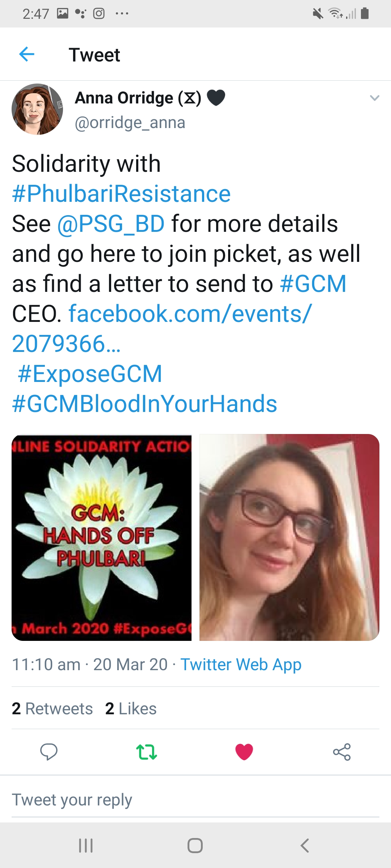391x868 pixels.
Task: Open the reply speech bubble icon
Action: tap(49, 752)
